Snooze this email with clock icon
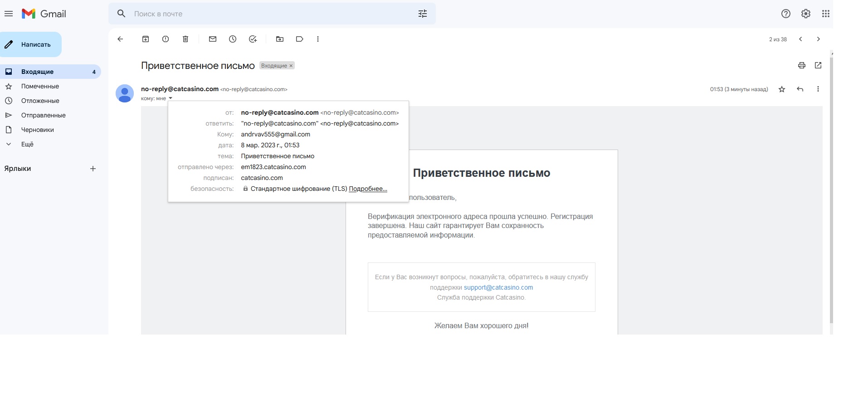Viewport: 868px width, 393px height. tap(233, 39)
